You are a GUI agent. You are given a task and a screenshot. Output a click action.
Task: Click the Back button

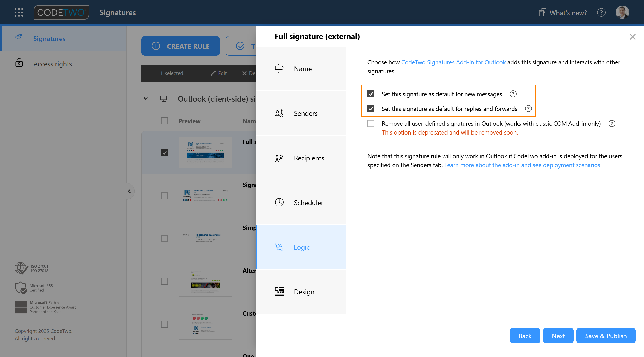tap(525, 336)
